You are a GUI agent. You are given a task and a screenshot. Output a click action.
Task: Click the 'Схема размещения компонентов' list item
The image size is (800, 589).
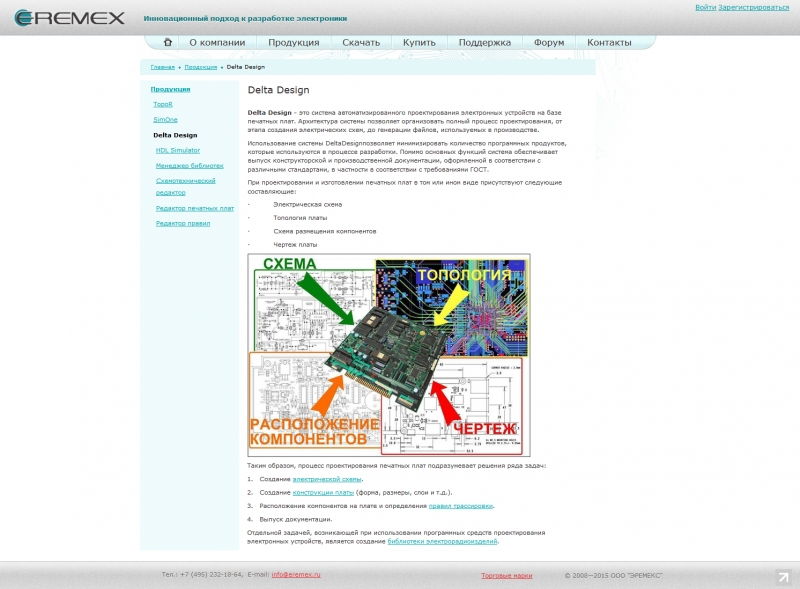click(325, 231)
